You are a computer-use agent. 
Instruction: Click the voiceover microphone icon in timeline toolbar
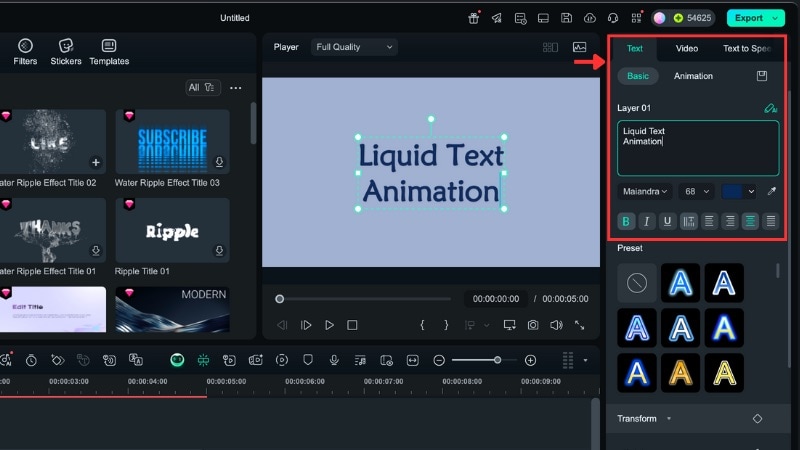point(334,360)
